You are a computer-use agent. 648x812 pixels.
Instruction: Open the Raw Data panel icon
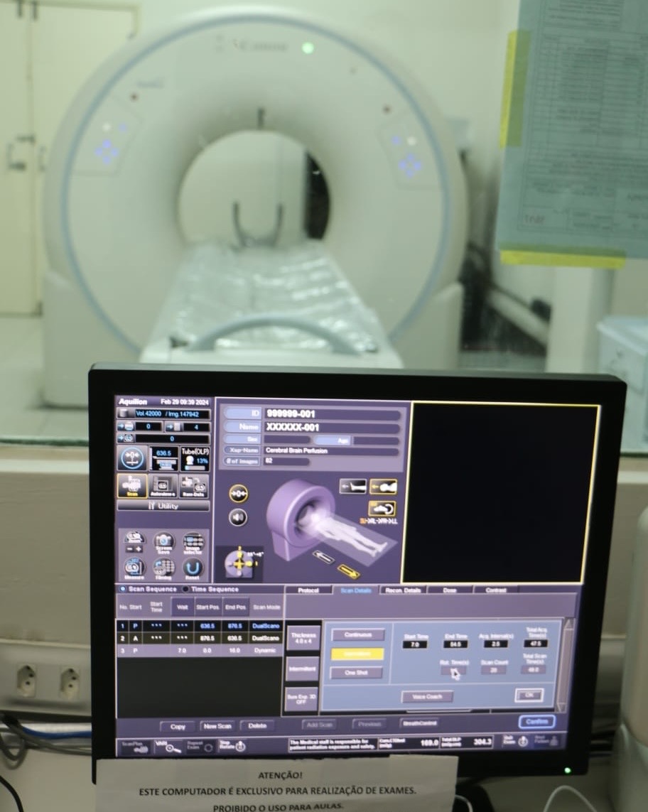point(193,487)
